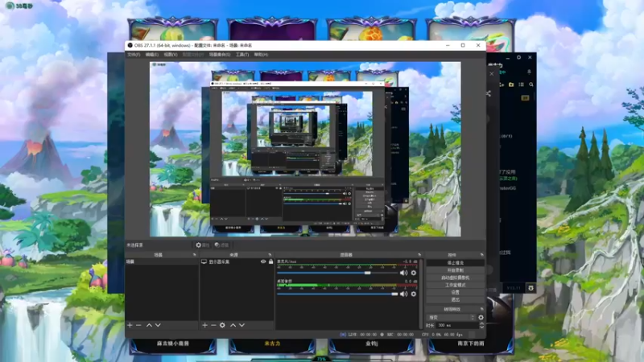Increase the 时长 duration with up arrow

point(481,323)
